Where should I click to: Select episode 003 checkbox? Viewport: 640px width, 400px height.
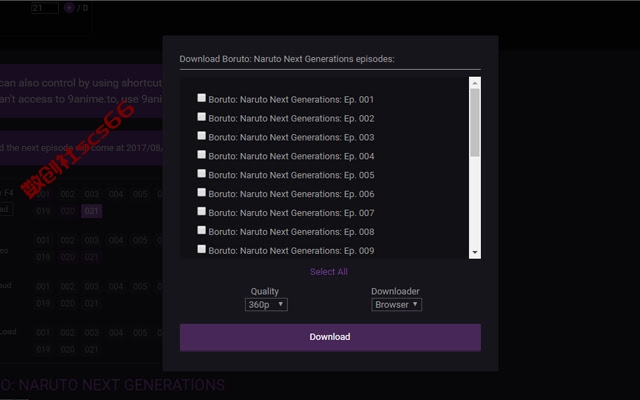click(x=201, y=136)
